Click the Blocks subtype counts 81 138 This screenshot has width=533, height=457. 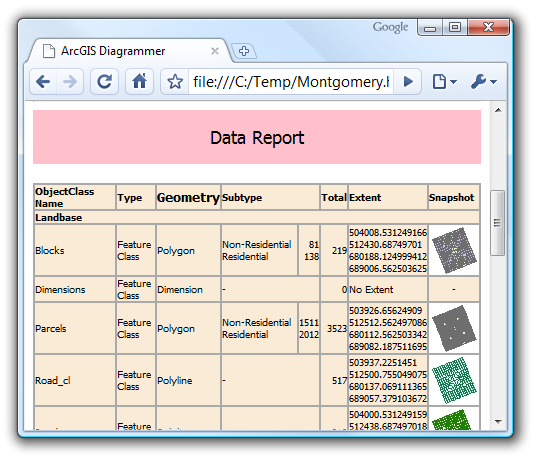(309, 250)
